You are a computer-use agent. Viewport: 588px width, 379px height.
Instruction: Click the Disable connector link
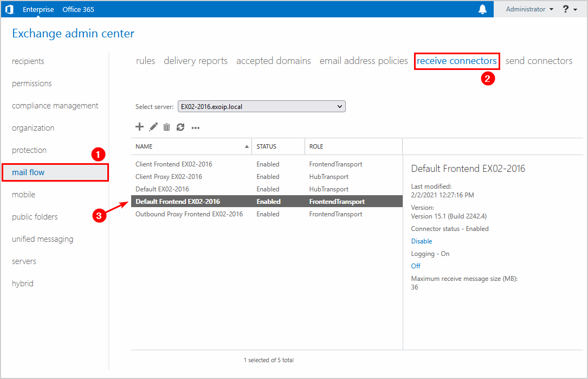click(x=422, y=241)
